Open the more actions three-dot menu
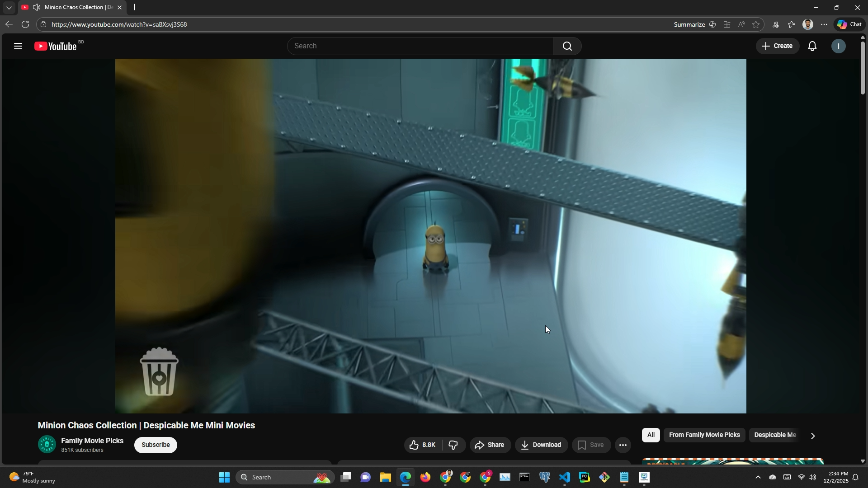 [x=623, y=445]
